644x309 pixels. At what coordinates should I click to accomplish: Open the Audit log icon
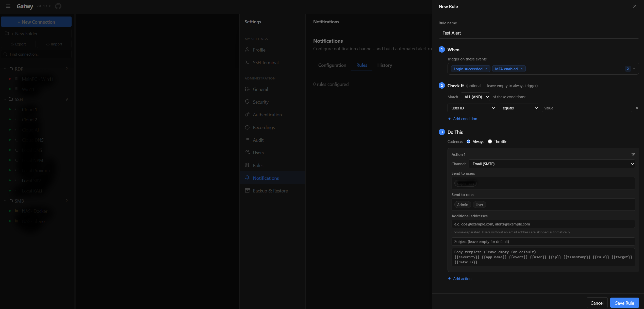(247, 140)
